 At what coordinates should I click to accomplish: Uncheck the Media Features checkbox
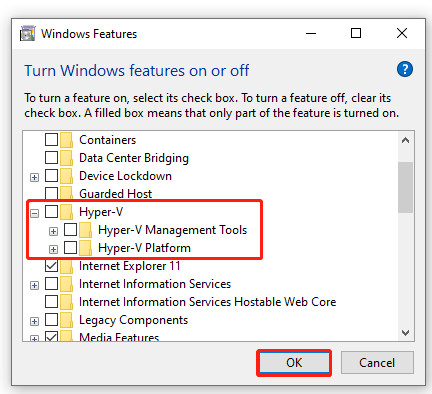tap(51, 336)
